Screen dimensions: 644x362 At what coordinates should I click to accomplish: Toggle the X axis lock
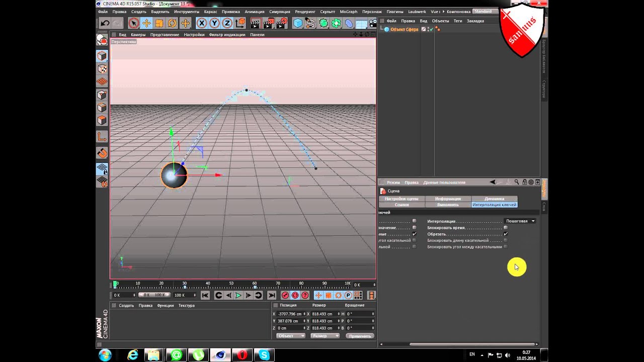tap(202, 23)
